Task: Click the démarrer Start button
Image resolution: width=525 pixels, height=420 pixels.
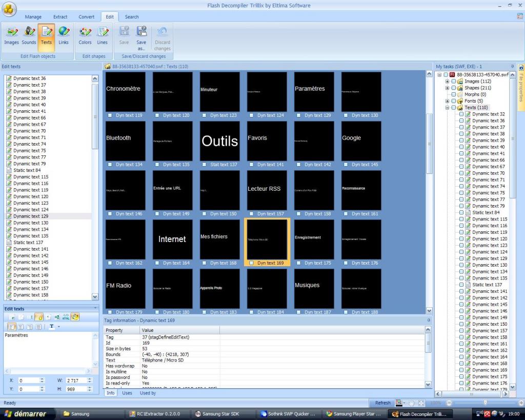Action: [28, 414]
